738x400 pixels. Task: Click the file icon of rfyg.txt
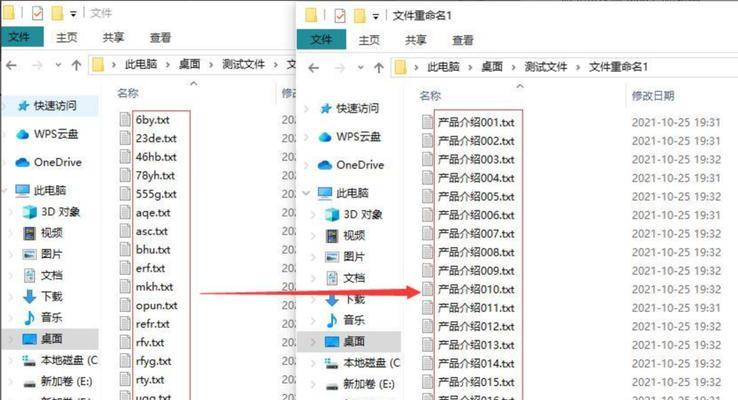point(125,361)
